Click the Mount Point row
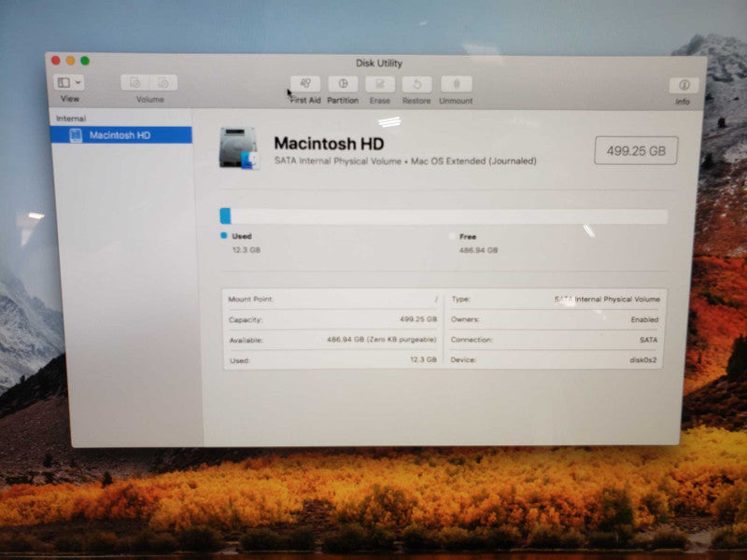This screenshot has height=560, width=747. coord(333,299)
